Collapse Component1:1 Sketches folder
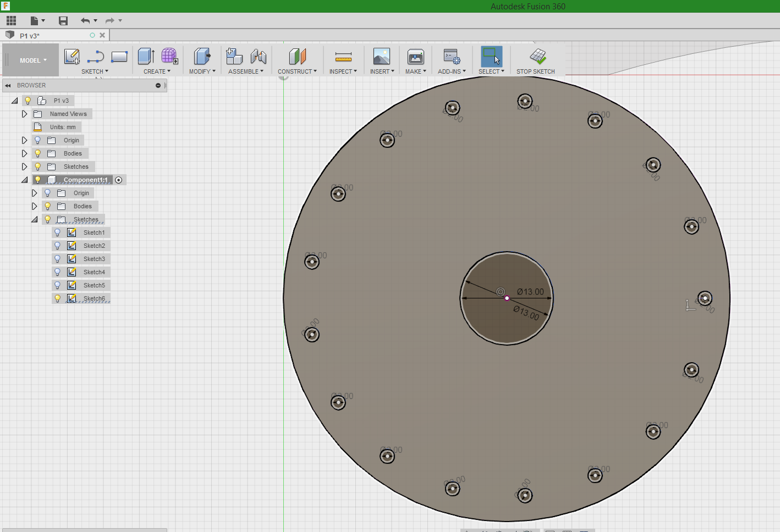 point(35,219)
